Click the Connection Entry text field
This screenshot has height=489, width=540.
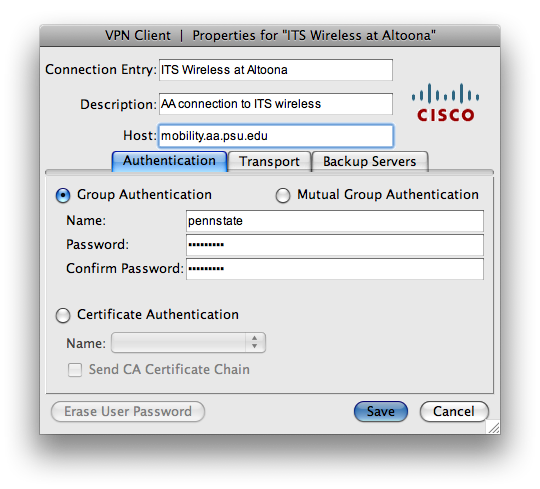point(276,70)
